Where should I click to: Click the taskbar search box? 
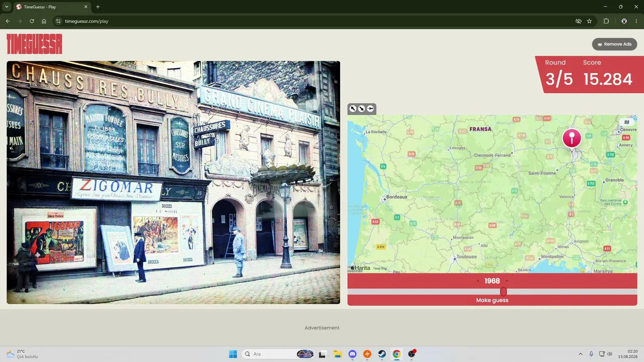click(278, 354)
